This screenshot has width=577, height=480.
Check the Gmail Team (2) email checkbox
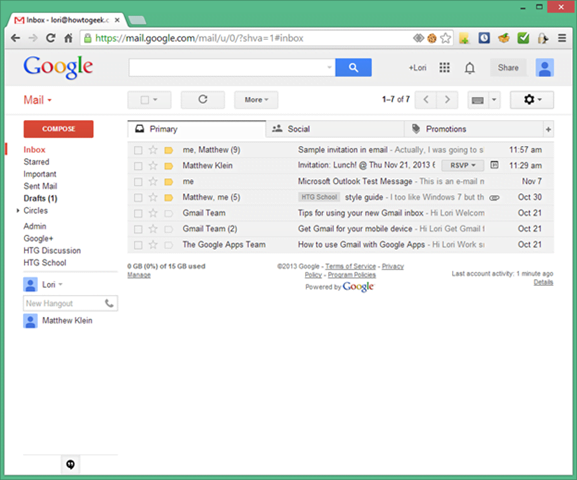(138, 229)
